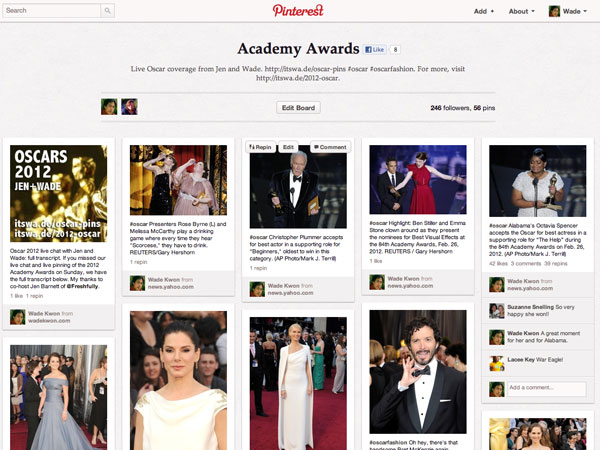Click news.yahoo.com under Ben Stiller pin
Screen dimensions: 600x450
[410, 286]
